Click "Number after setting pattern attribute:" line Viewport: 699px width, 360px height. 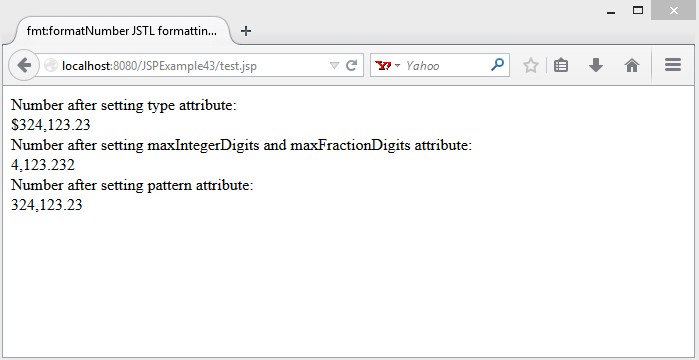point(132,185)
